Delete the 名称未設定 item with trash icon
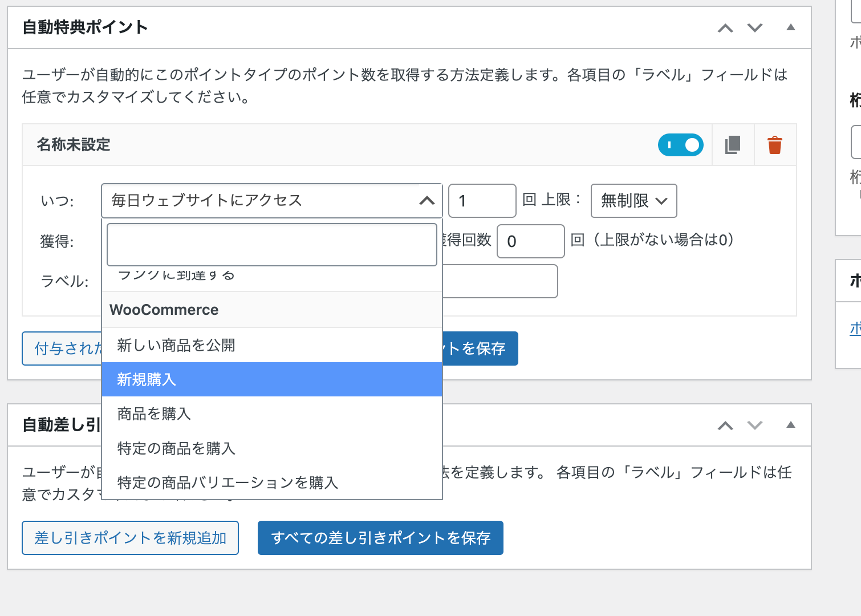 (x=775, y=145)
